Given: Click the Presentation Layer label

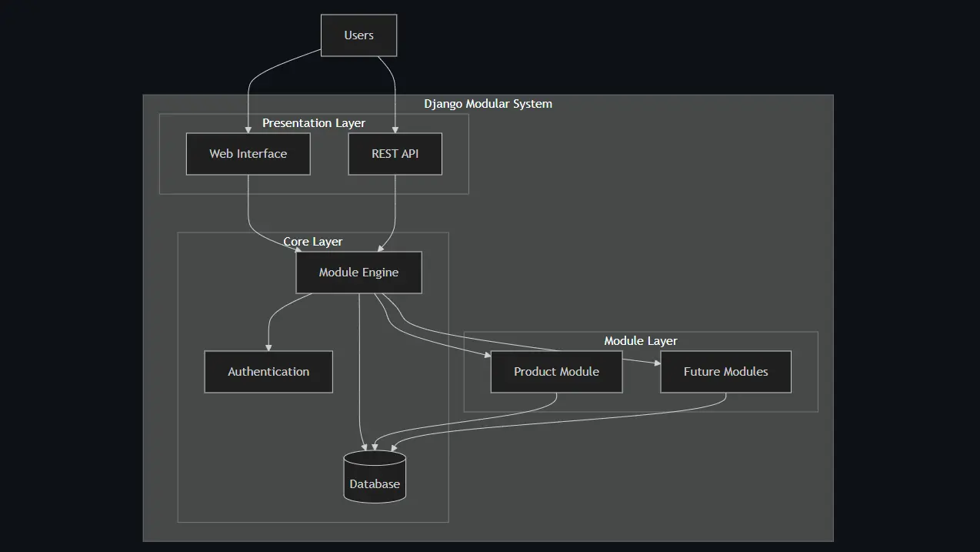Looking at the screenshot, I should (314, 123).
